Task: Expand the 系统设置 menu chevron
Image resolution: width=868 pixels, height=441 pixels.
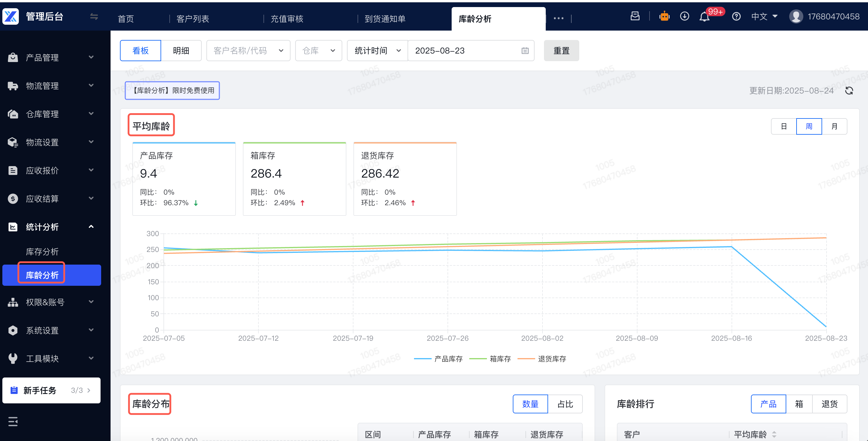Action: coord(91,330)
